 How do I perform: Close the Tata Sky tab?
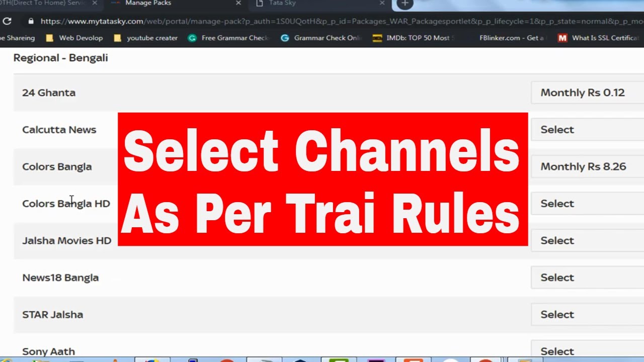[382, 3]
